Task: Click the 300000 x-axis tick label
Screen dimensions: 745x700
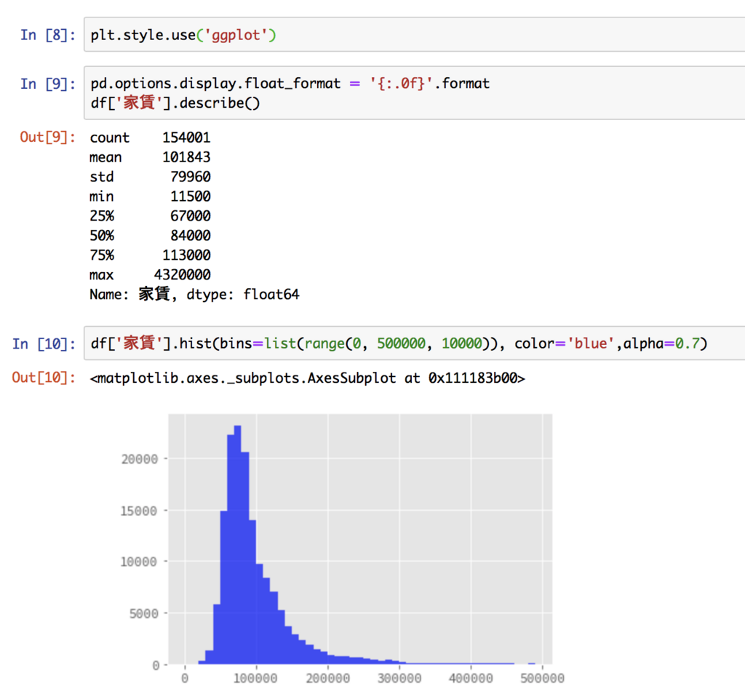Action: tap(399, 678)
